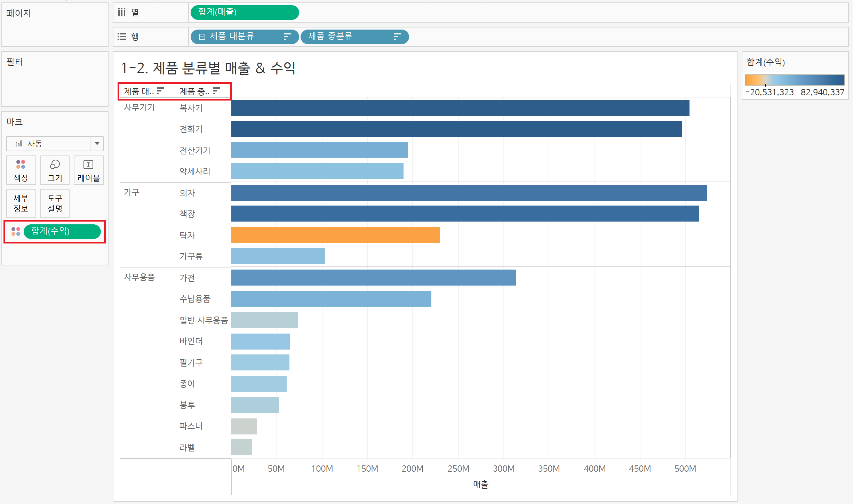
Task: Open the 레이블 (Label) marks card button
Action: 88,170
